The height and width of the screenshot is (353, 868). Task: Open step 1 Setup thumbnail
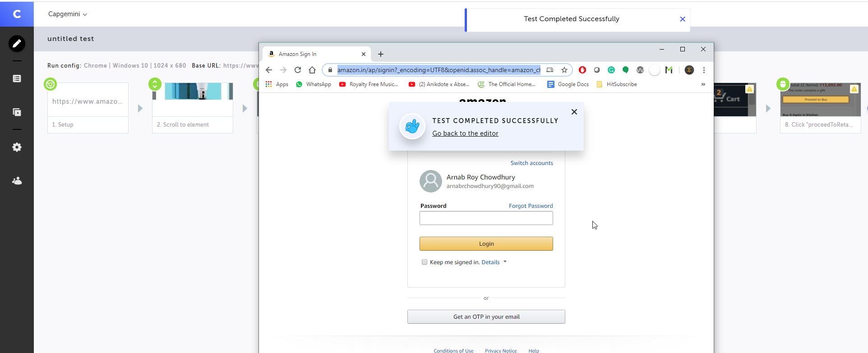point(88,108)
